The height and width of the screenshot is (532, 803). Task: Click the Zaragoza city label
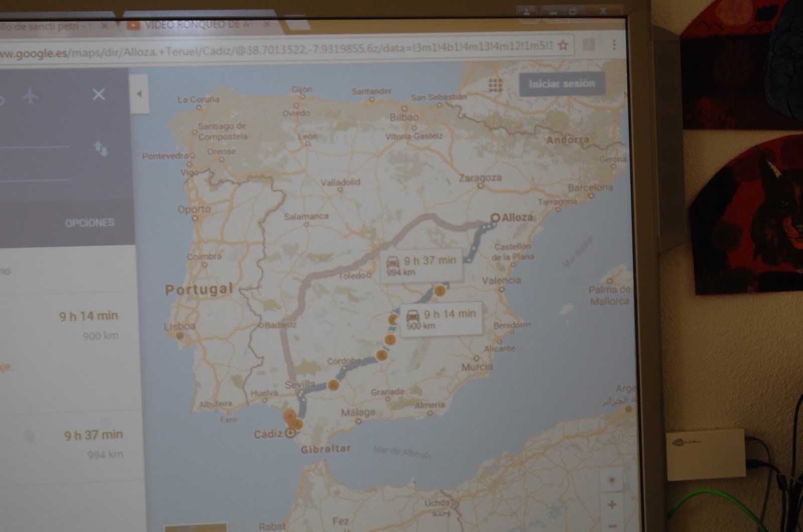[480, 178]
